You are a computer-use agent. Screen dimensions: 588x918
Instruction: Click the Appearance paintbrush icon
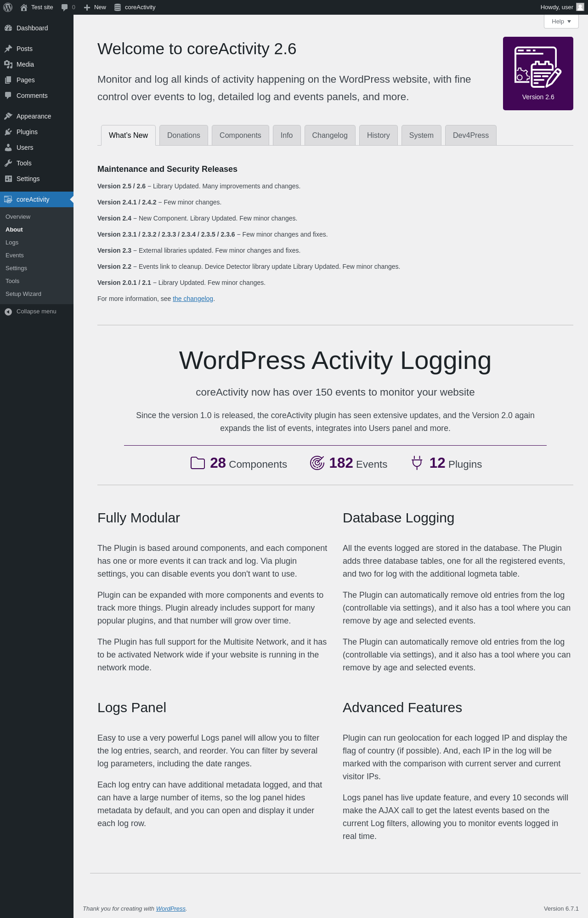[8, 116]
